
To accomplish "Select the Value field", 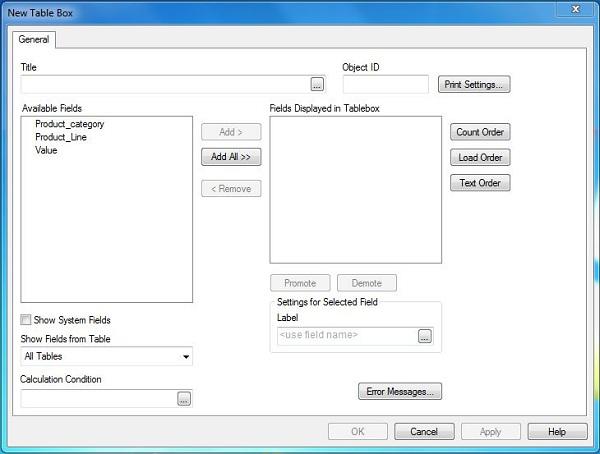I will 46,150.
